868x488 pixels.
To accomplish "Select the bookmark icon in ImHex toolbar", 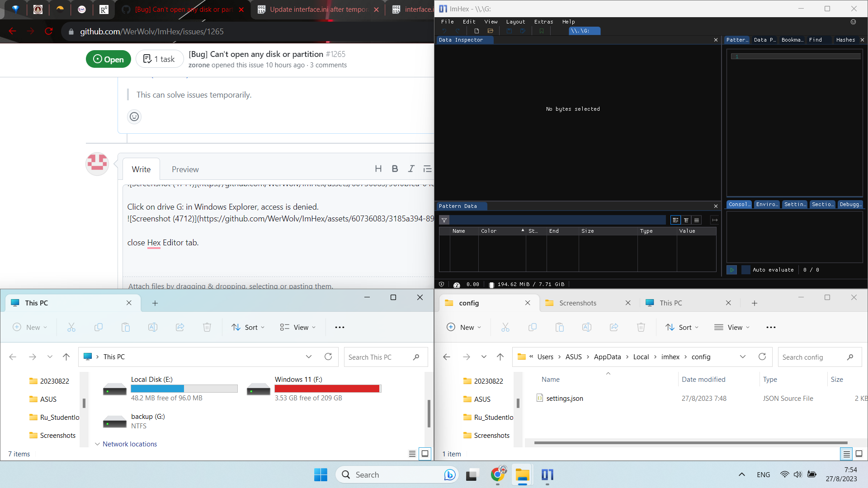I will pos(541,31).
